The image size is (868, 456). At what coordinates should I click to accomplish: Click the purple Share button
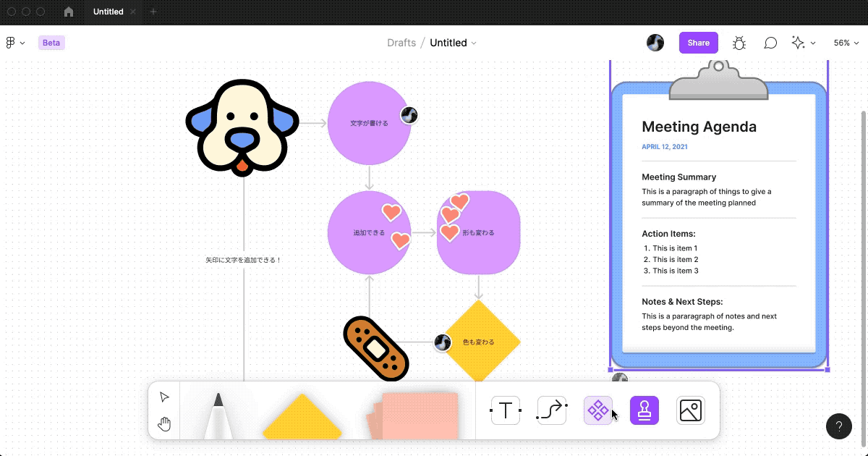click(x=698, y=43)
